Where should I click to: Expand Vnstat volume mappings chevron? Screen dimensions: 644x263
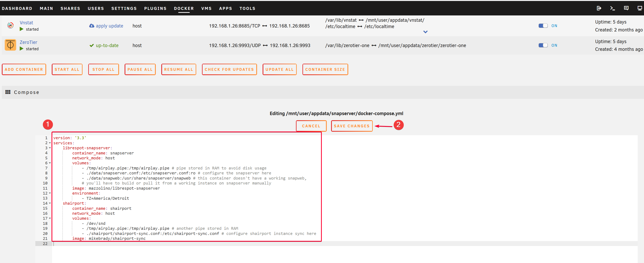(x=425, y=32)
